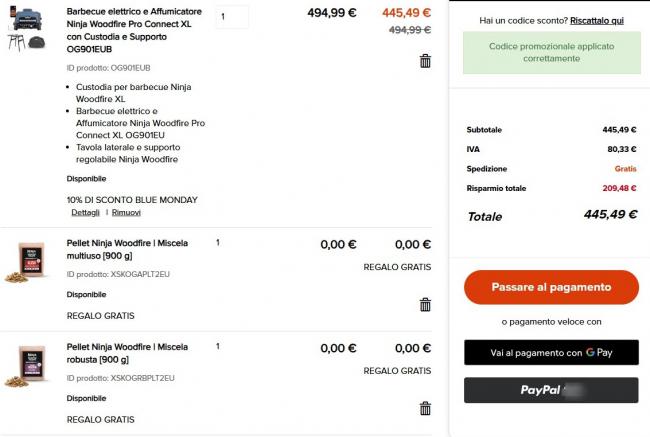Delete the Ninja Woodfire barbecue from cart
650x437 pixels.
(425, 61)
